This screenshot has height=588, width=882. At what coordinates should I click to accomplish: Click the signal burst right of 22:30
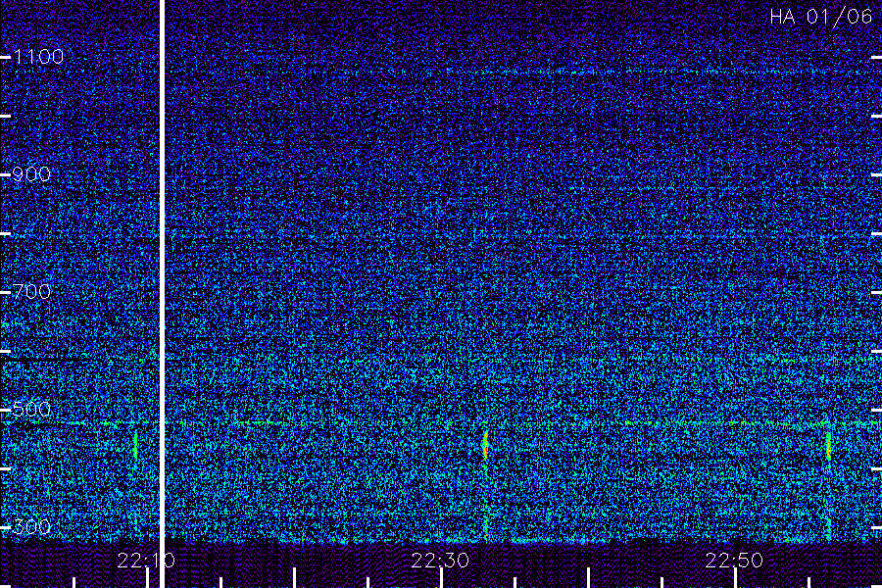coord(486,446)
